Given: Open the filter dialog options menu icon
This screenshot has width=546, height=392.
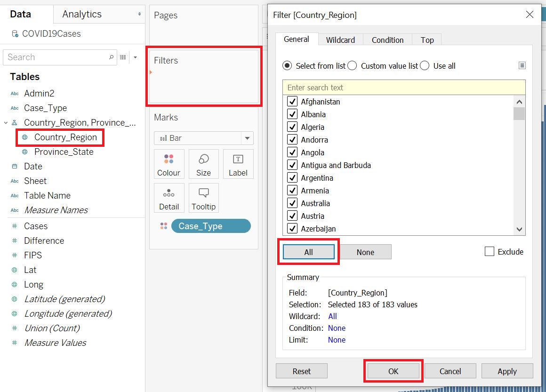Looking at the screenshot, I should pos(522,65).
